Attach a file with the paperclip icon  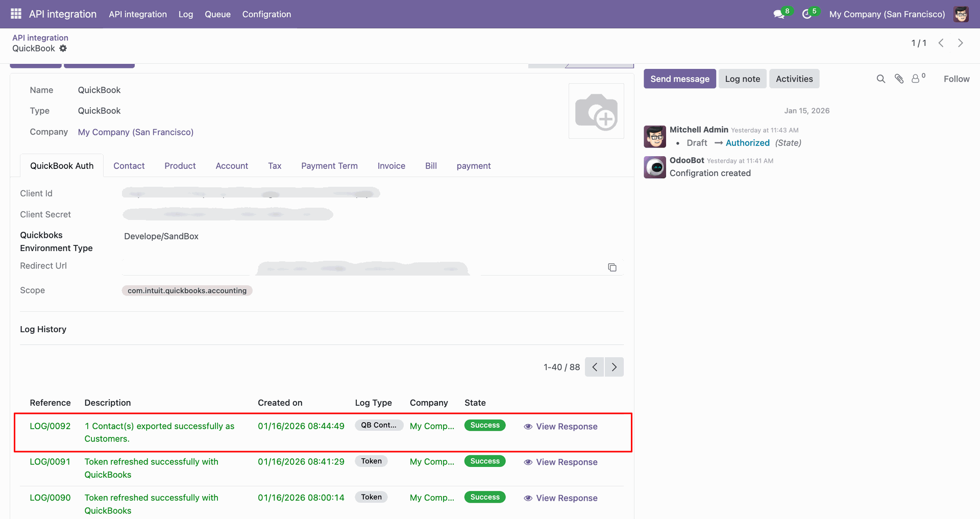[899, 79]
